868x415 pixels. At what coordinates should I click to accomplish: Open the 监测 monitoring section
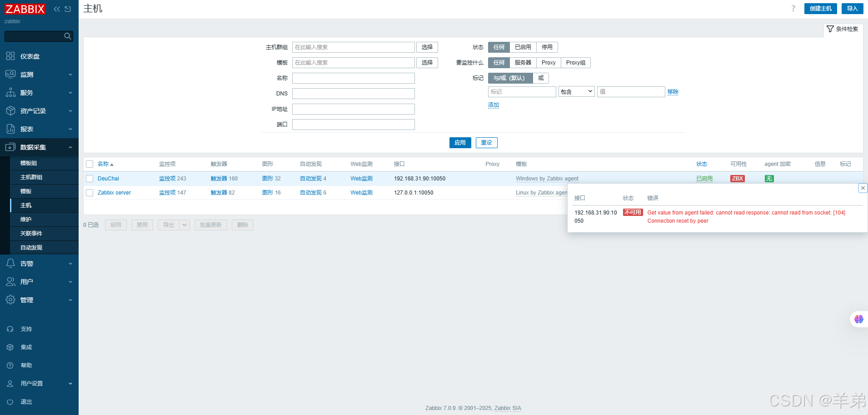[26, 74]
